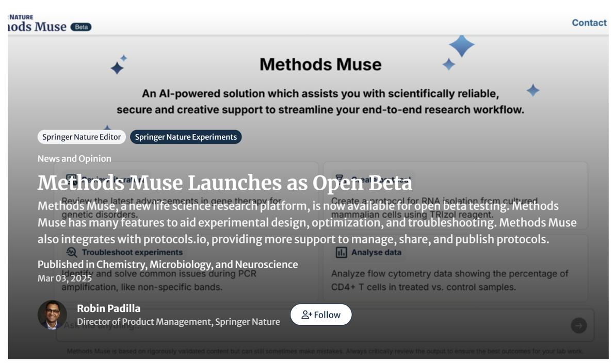This screenshot has height=364, width=614.
Task: Click the Analyze flow cytometry data prompt
Action: [449, 280]
